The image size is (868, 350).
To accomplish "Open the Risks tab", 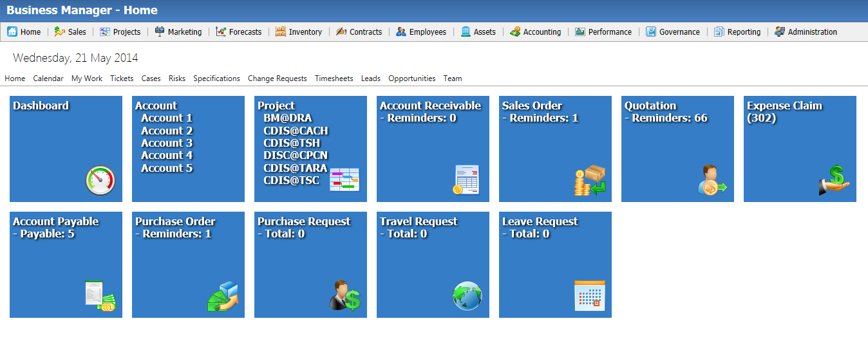I will coord(177,78).
